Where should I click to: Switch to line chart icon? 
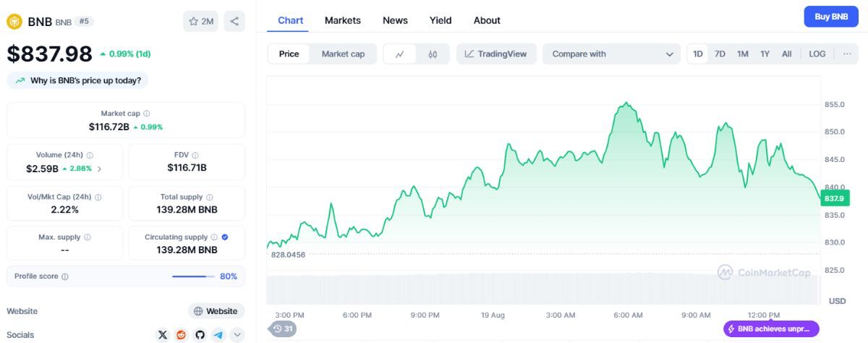[x=399, y=54]
